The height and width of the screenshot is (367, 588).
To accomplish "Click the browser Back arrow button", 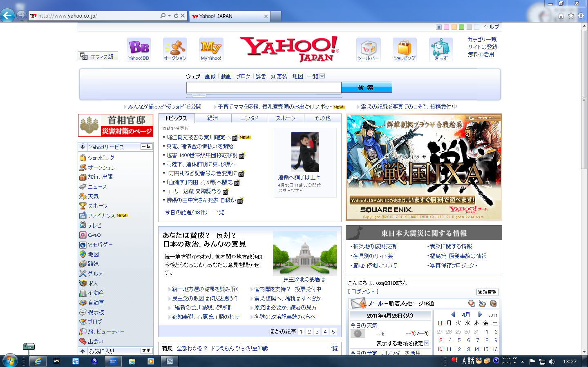I will (x=7, y=16).
